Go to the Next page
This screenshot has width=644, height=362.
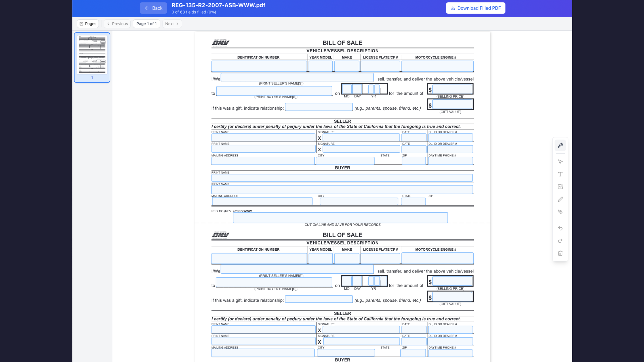coord(172,23)
